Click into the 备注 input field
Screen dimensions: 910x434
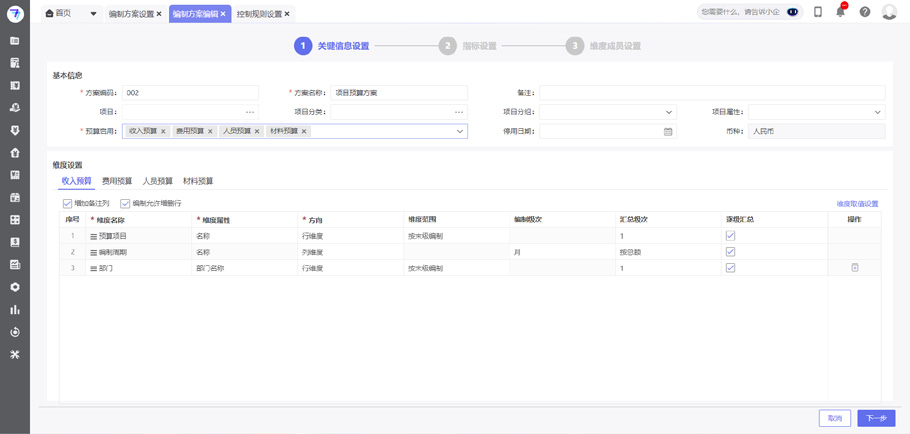point(714,93)
